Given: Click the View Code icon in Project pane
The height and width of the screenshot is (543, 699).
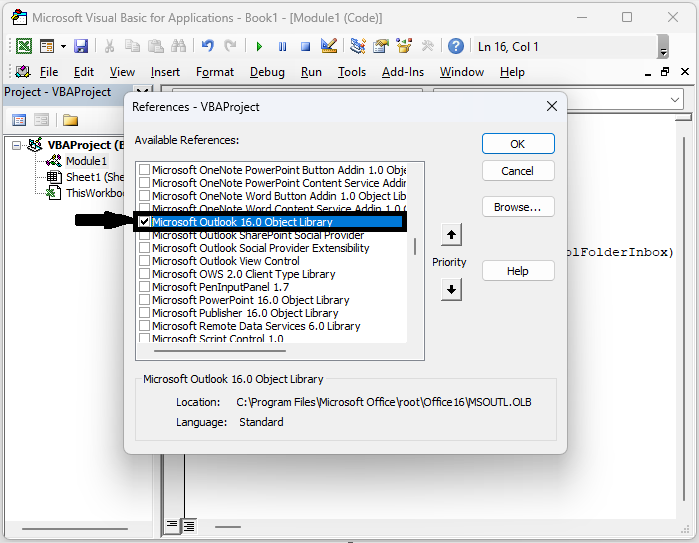Looking at the screenshot, I should [19, 120].
